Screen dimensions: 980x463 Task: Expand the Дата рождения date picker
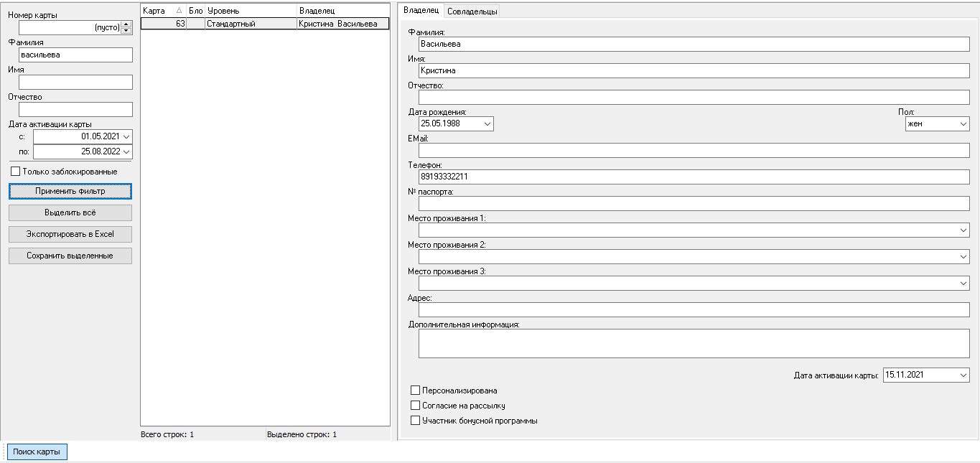point(487,123)
